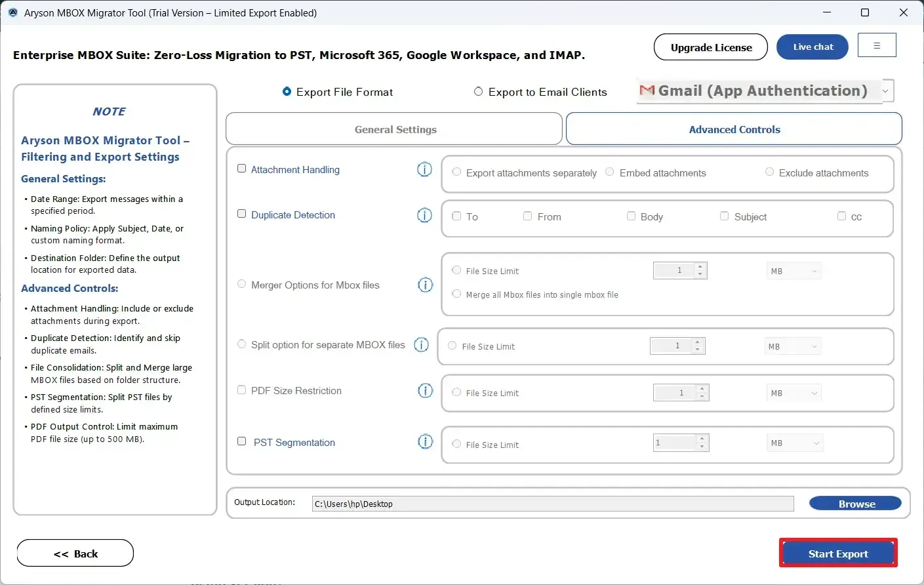Check the PST Segmentation option

241,441
